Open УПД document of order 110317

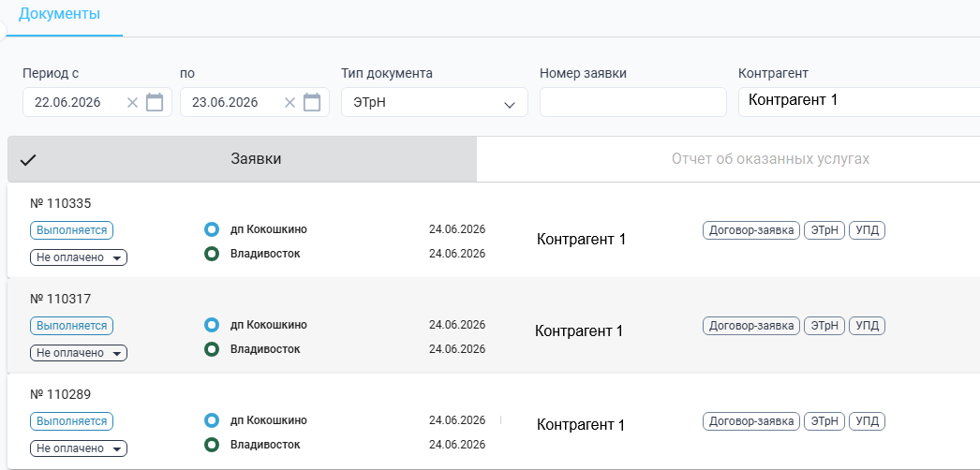click(867, 326)
